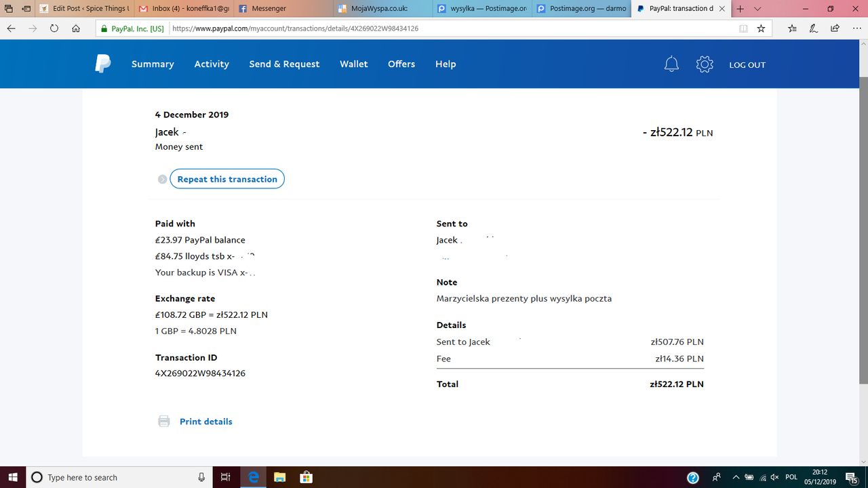868x488 pixels.
Task: Go to the browser home page icon
Action: [76, 28]
